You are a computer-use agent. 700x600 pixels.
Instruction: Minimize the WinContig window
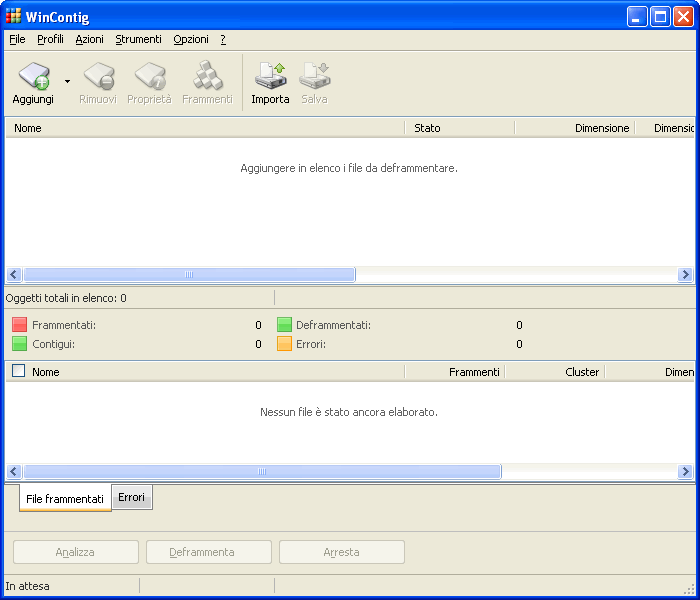point(637,17)
